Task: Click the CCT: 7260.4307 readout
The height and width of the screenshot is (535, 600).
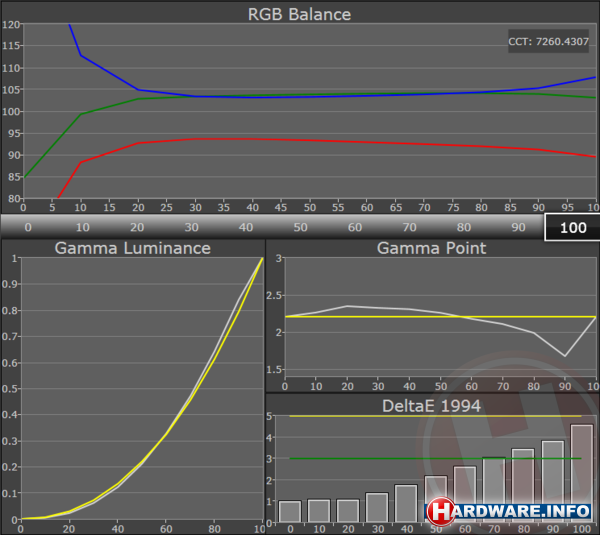Action: (x=548, y=41)
